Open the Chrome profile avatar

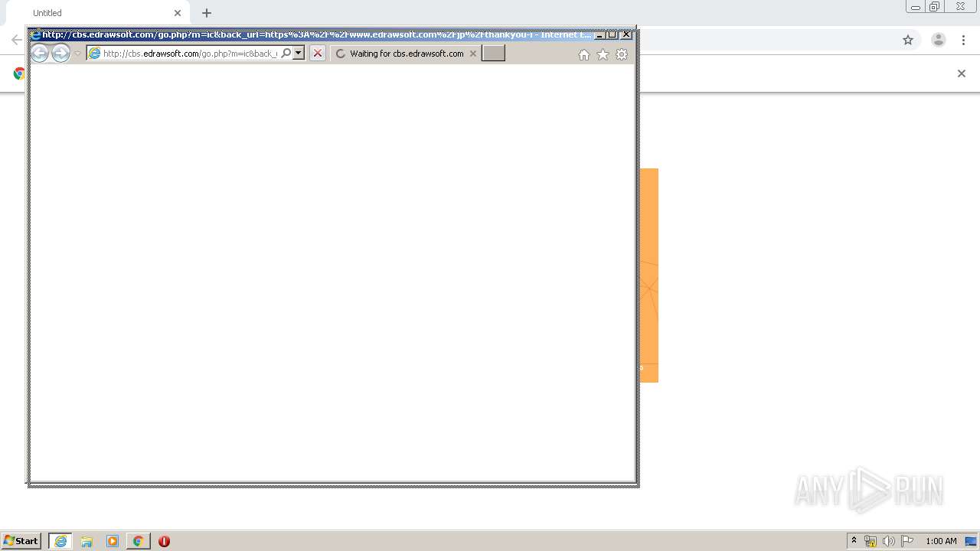(x=939, y=40)
